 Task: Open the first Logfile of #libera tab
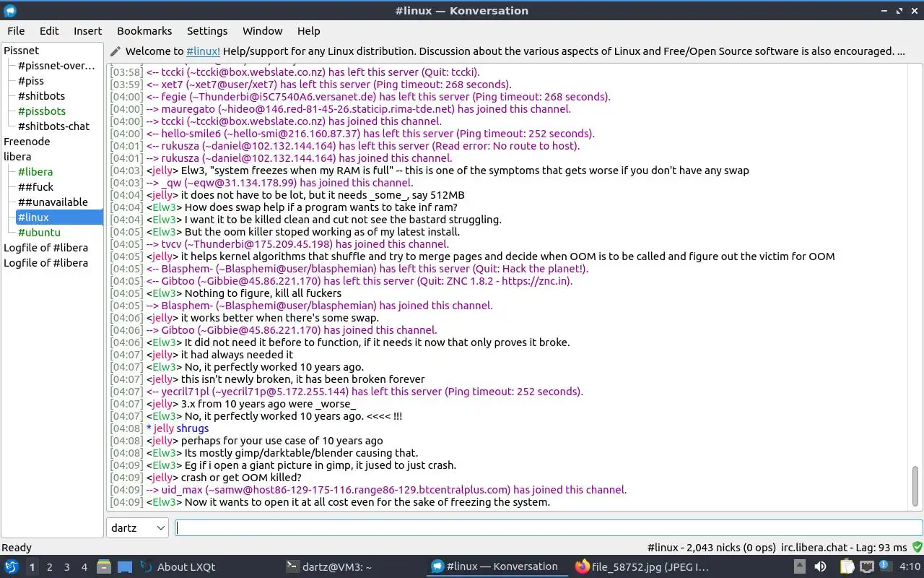coord(46,248)
